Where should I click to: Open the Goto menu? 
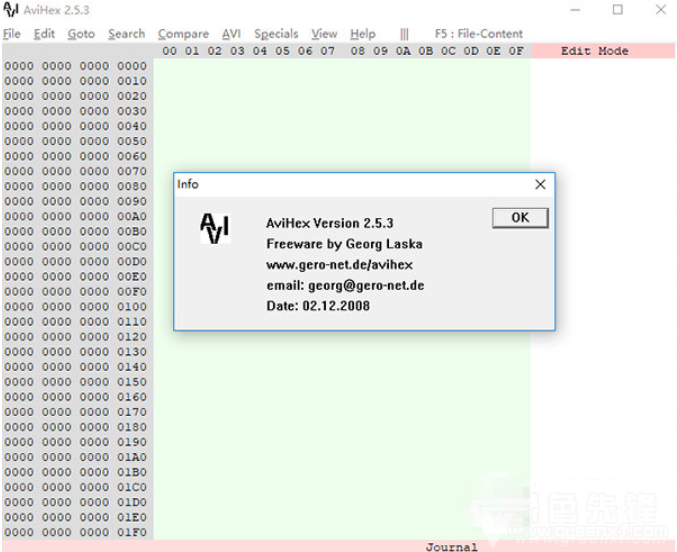pyautogui.click(x=81, y=34)
